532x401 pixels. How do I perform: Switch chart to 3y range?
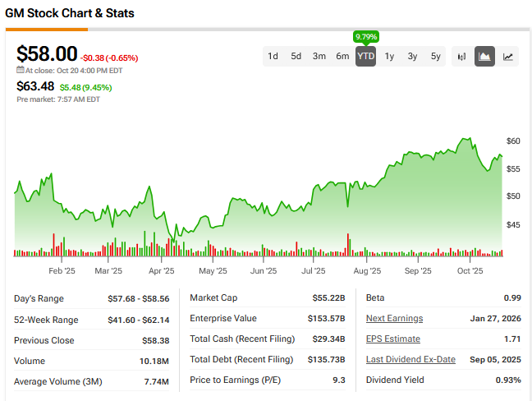tap(412, 57)
